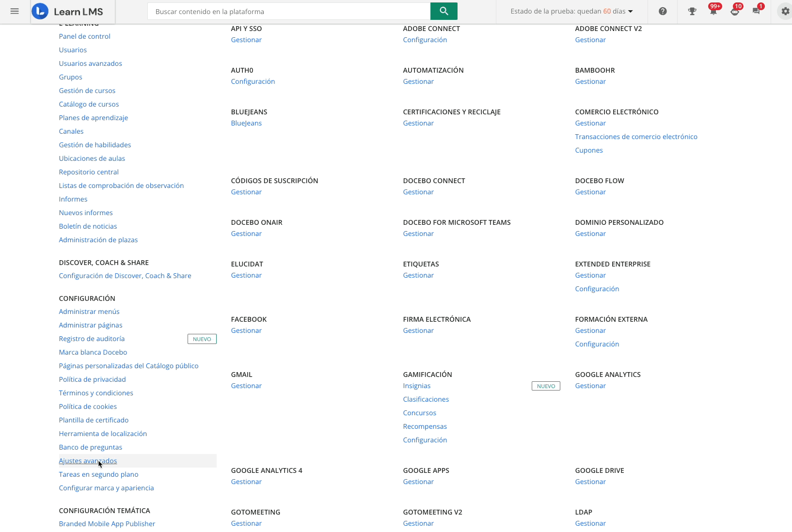The width and height of the screenshot is (792, 532).
Task: Click Gestionar under Certificaciones y Reciclaje
Action: tap(418, 123)
